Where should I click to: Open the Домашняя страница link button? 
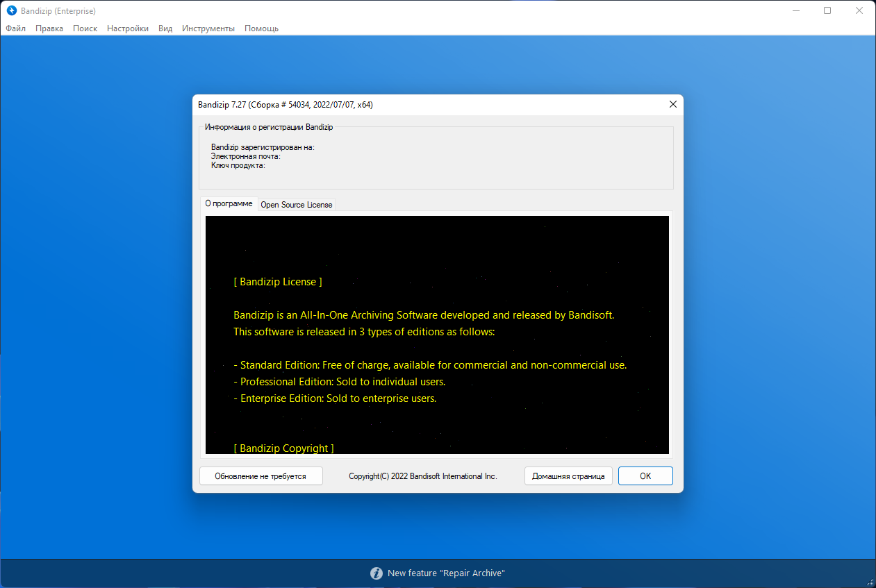pos(568,476)
